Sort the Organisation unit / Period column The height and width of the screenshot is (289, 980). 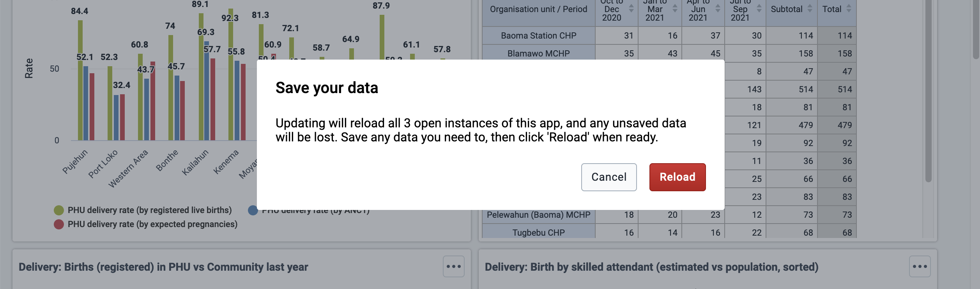click(x=538, y=9)
